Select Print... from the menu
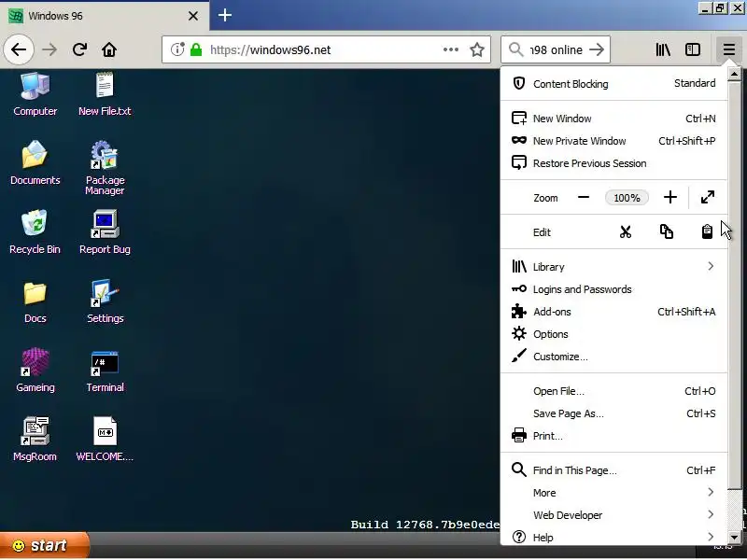 click(613, 436)
